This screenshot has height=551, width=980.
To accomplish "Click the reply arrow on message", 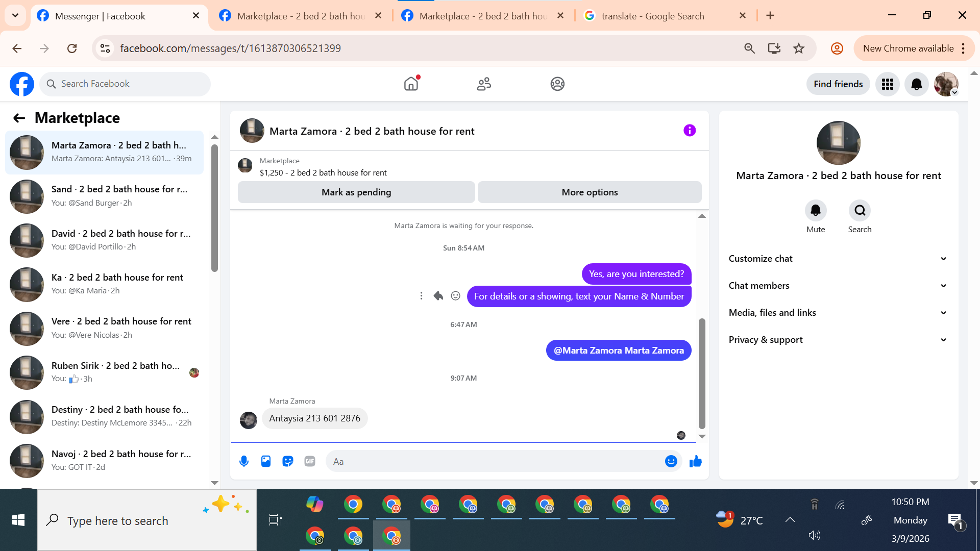I will [438, 296].
